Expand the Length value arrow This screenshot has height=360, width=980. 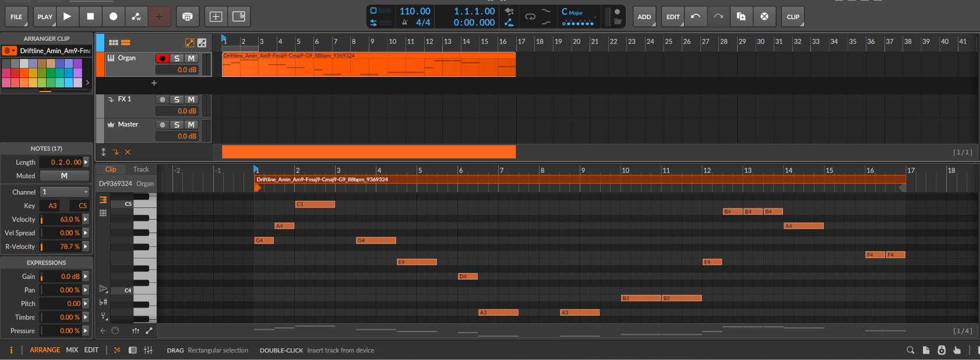point(86,163)
